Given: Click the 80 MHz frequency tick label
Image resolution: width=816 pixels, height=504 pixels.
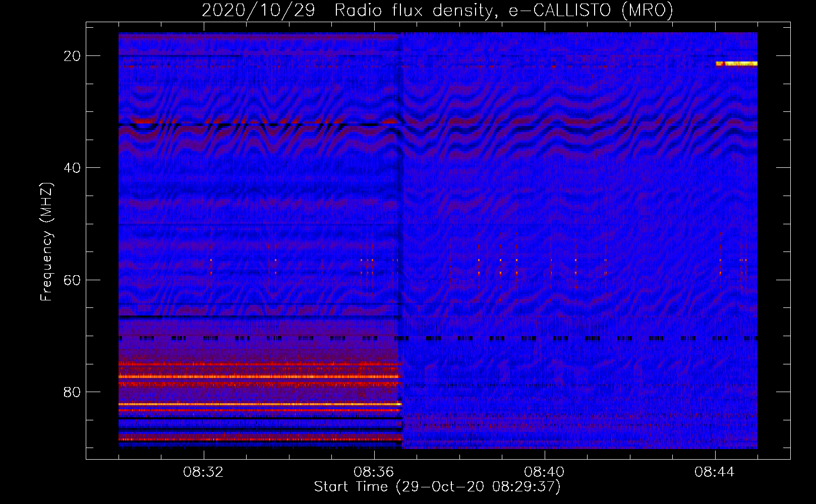Looking at the screenshot, I should pyautogui.click(x=73, y=392).
